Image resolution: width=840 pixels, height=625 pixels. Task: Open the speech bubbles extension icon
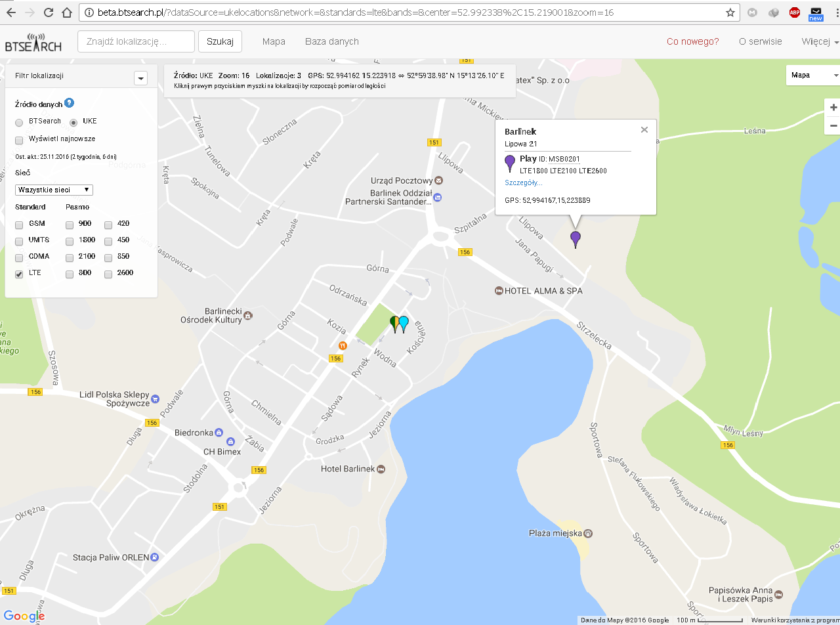pos(774,12)
